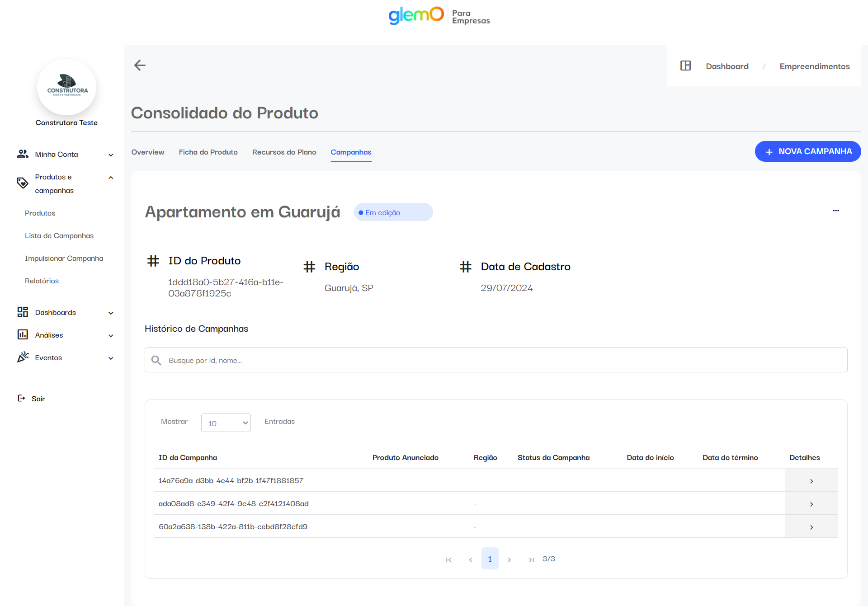Screen dimensions: 868x606
Task: Click the Dashboard layout icon in breadcrumb
Action: [x=685, y=66]
